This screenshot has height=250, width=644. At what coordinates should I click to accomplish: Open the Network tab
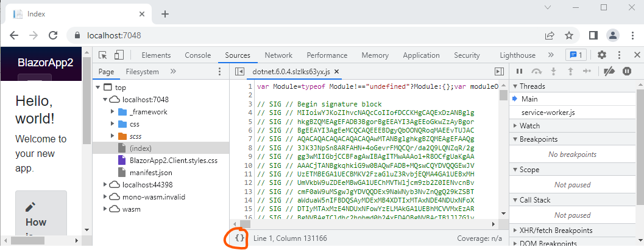pos(278,55)
